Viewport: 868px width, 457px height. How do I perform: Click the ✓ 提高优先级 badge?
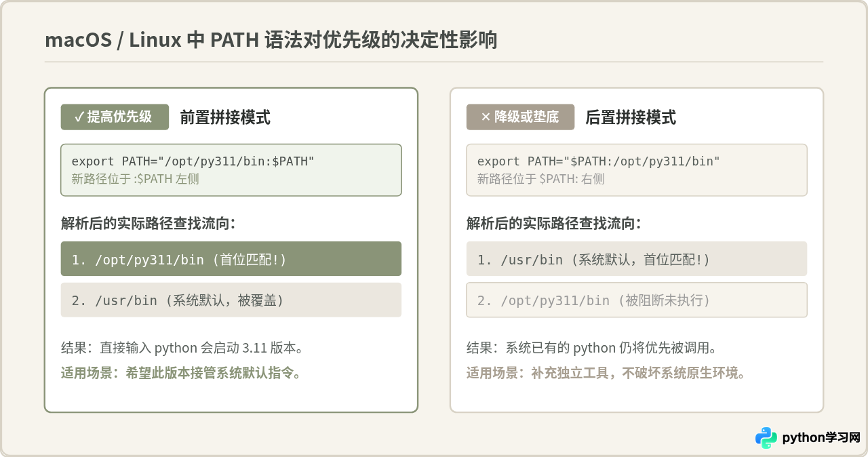coord(115,117)
